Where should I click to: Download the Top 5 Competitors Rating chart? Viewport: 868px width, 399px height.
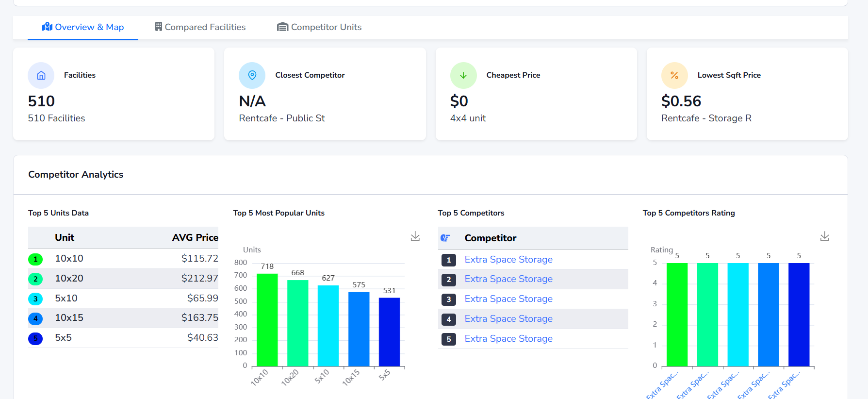(825, 236)
